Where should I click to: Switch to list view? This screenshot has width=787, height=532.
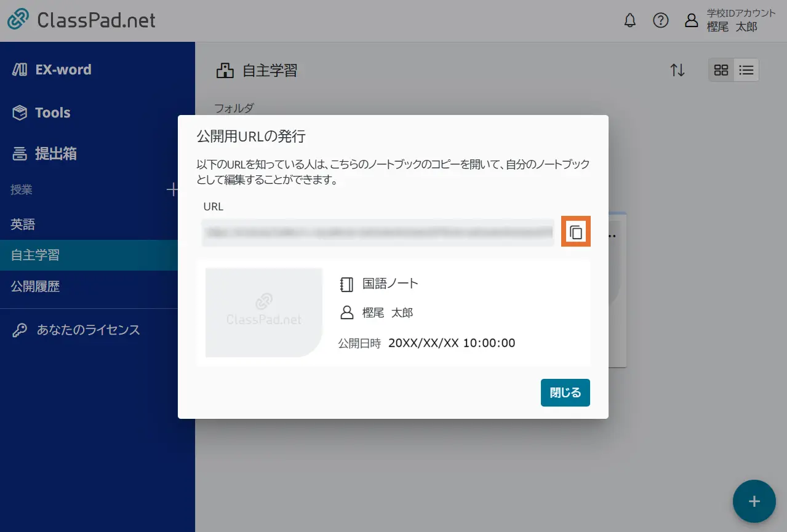coord(746,70)
